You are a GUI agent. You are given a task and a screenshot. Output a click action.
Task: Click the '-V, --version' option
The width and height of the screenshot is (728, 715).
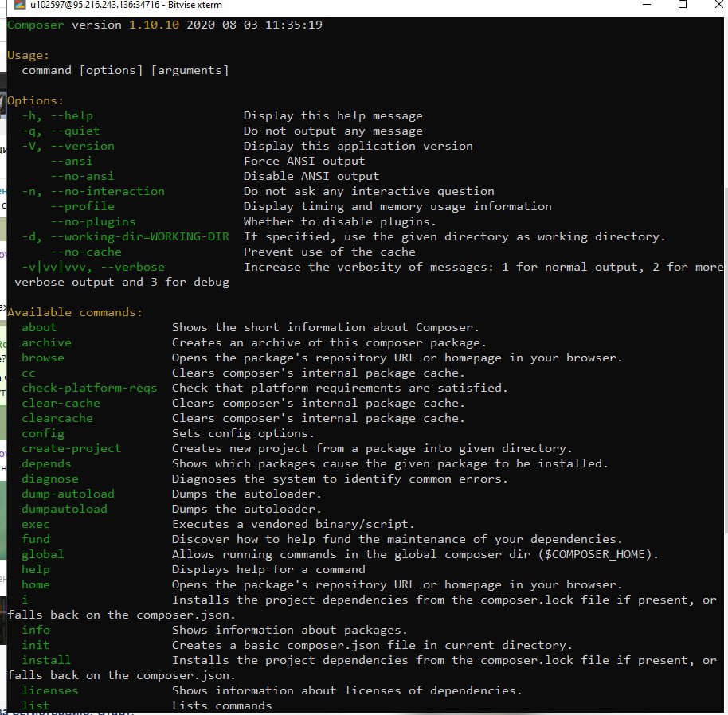point(68,147)
